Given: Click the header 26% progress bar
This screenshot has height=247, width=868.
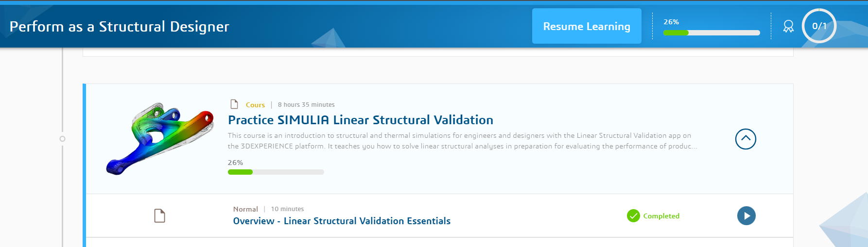Looking at the screenshot, I should pos(712,33).
